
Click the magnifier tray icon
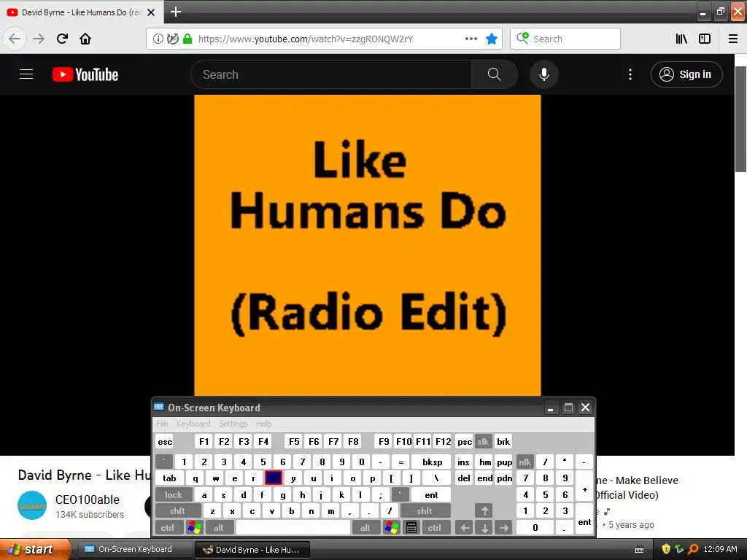(693, 549)
